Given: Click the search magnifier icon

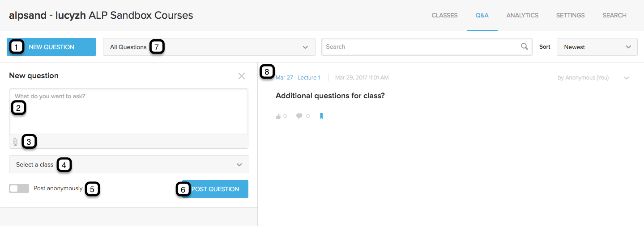Looking at the screenshot, I should (x=524, y=46).
